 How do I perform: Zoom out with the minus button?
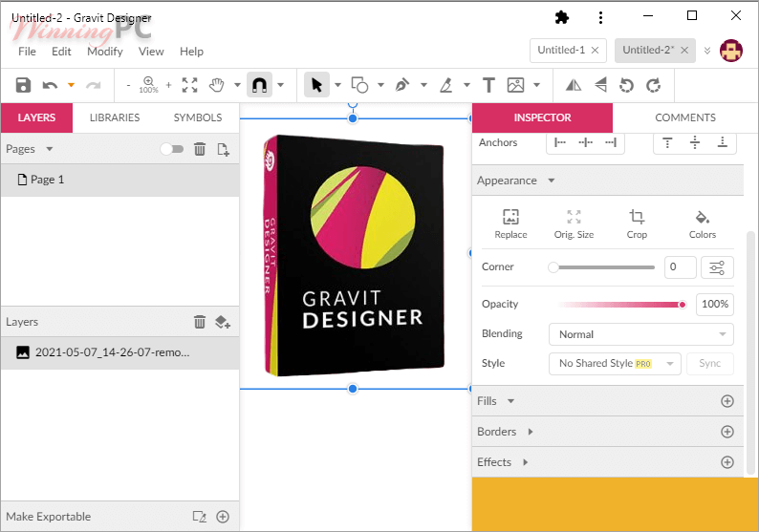128,86
